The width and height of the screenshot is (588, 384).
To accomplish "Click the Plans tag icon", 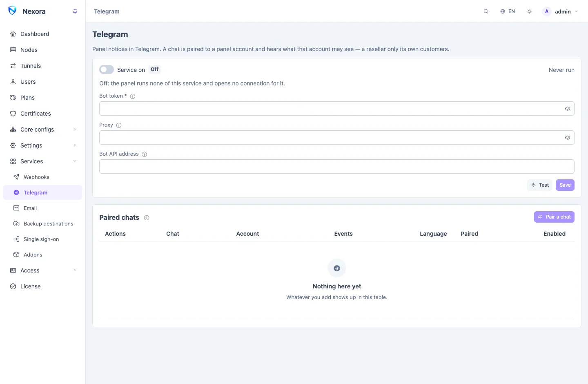I will coord(13,98).
